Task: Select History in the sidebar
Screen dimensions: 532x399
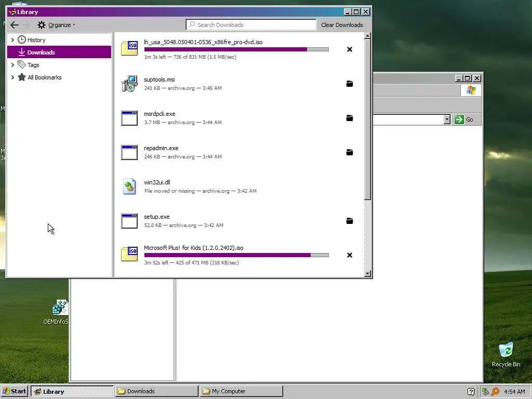Action: [x=36, y=40]
